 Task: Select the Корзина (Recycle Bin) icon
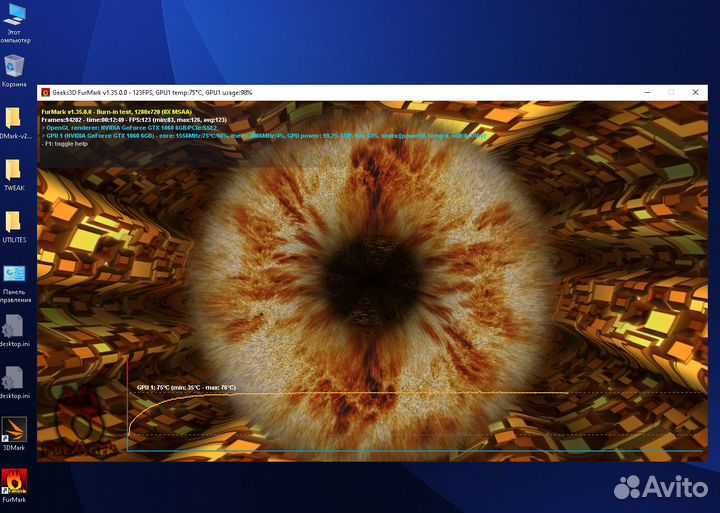(14, 67)
